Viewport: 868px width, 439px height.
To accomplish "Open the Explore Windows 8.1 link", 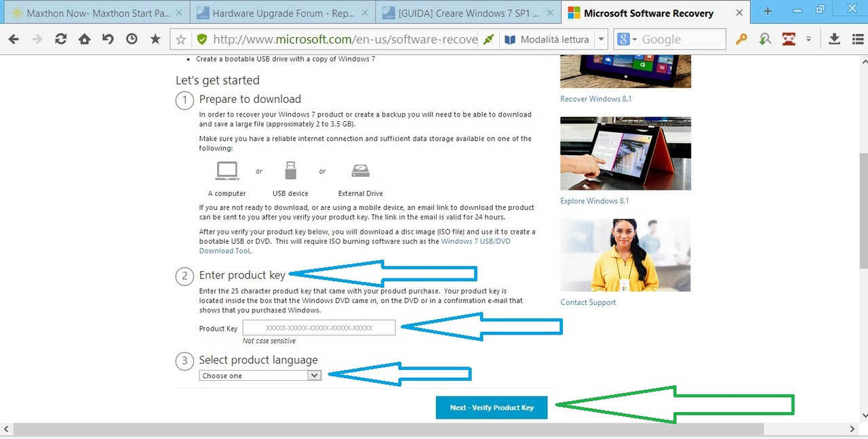I will [x=595, y=201].
